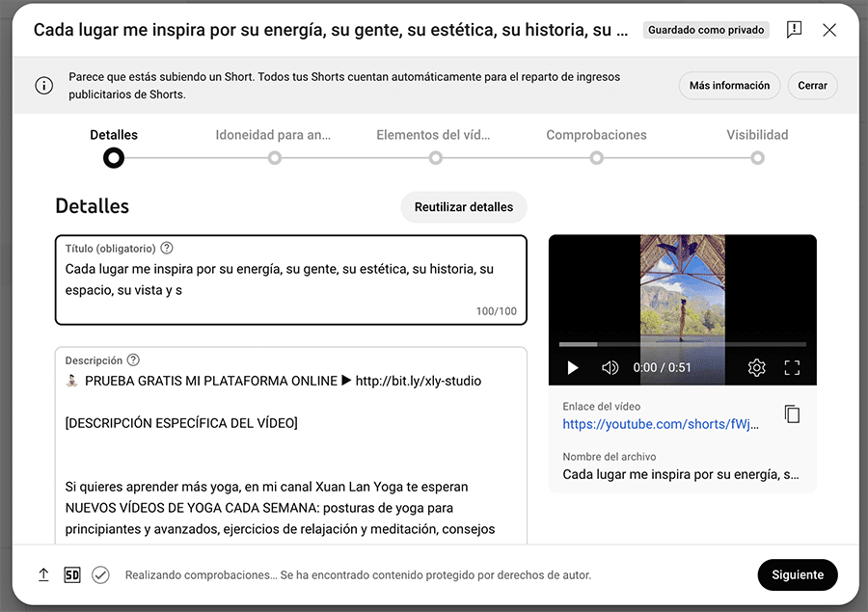The image size is (868, 612).
Task: Click the Más información button
Action: click(729, 85)
